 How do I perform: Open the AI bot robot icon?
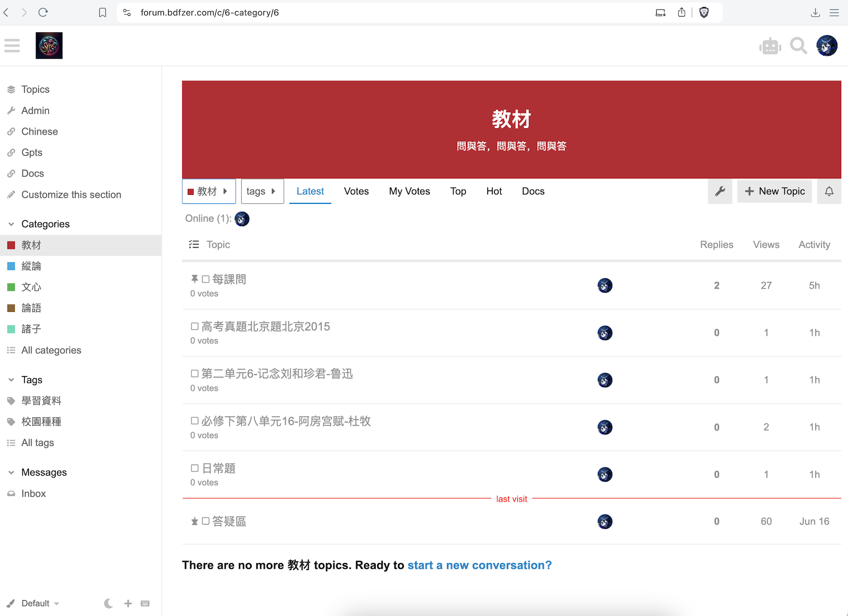coord(770,46)
